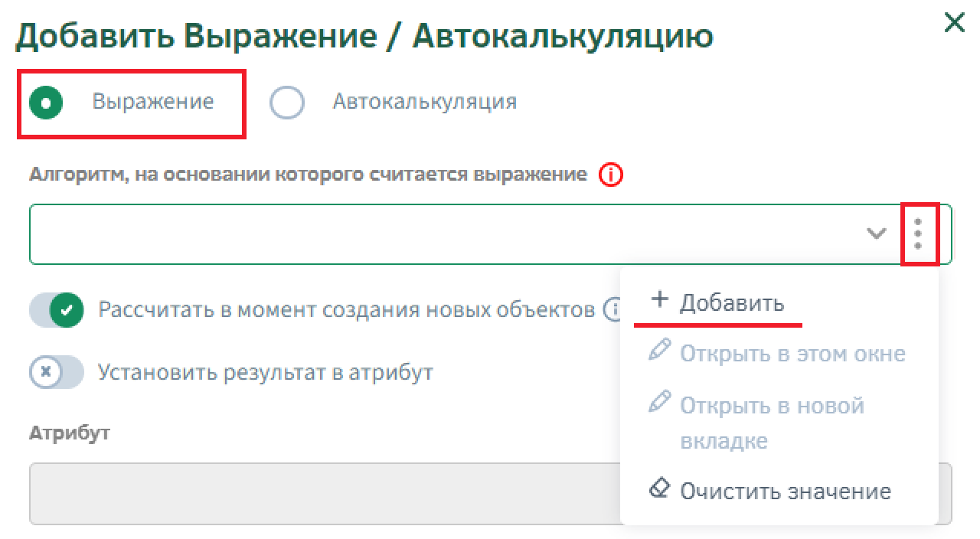This screenshot has width=980, height=539.
Task: Select Открыть в этом окне menu item
Action: coord(792,354)
